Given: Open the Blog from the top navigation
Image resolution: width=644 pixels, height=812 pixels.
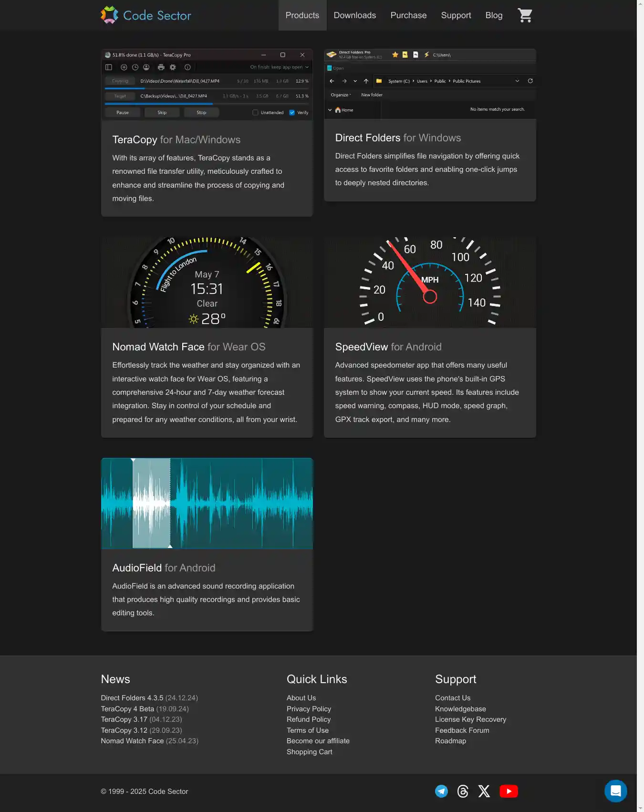Looking at the screenshot, I should (x=494, y=15).
